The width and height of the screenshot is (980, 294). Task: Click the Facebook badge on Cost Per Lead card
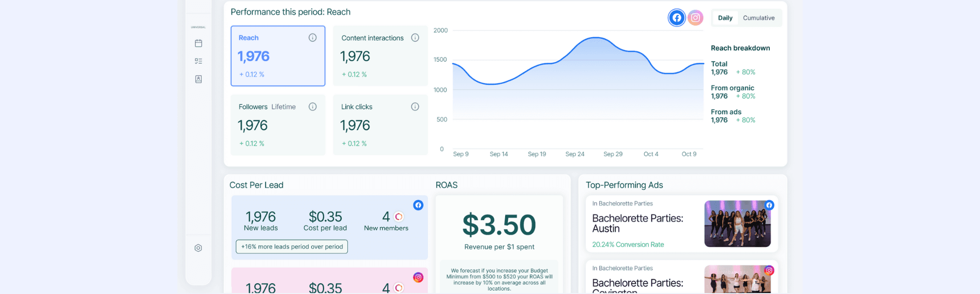click(x=418, y=205)
